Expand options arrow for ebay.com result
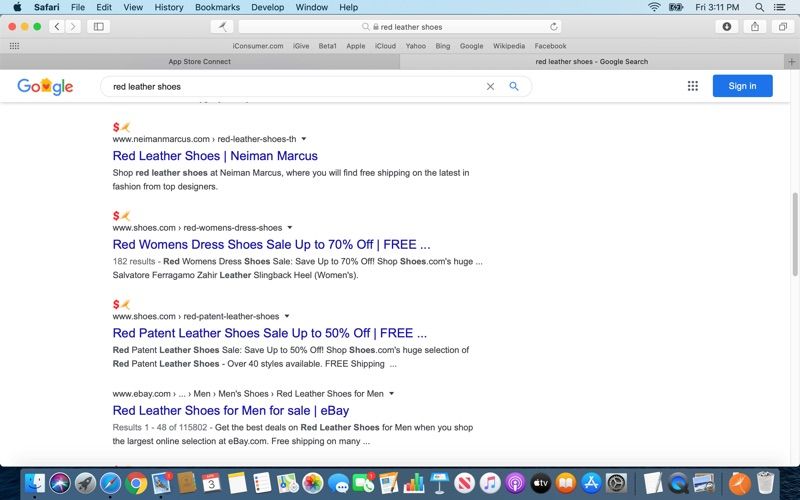Image resolution: width=800 pixels, height=500 pixels. pyautogui.click(x=391, y=394)
